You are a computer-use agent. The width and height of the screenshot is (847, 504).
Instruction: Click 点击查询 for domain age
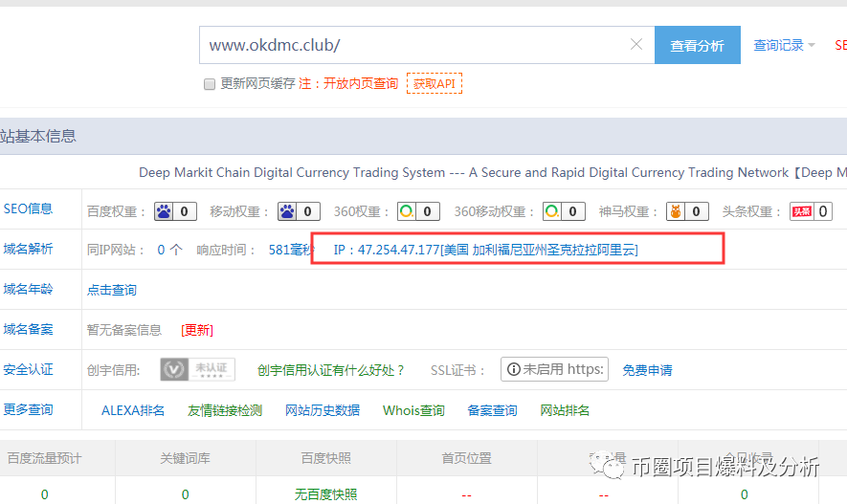tap(112, 290)
